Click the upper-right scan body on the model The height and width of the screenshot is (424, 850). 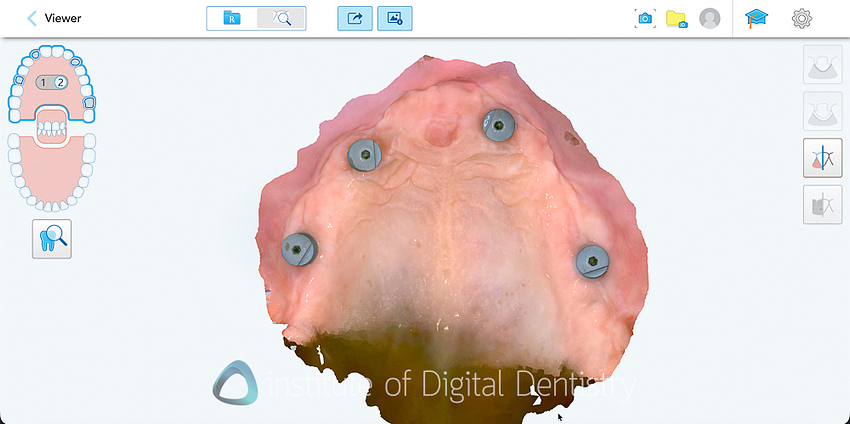click(498, 125)
